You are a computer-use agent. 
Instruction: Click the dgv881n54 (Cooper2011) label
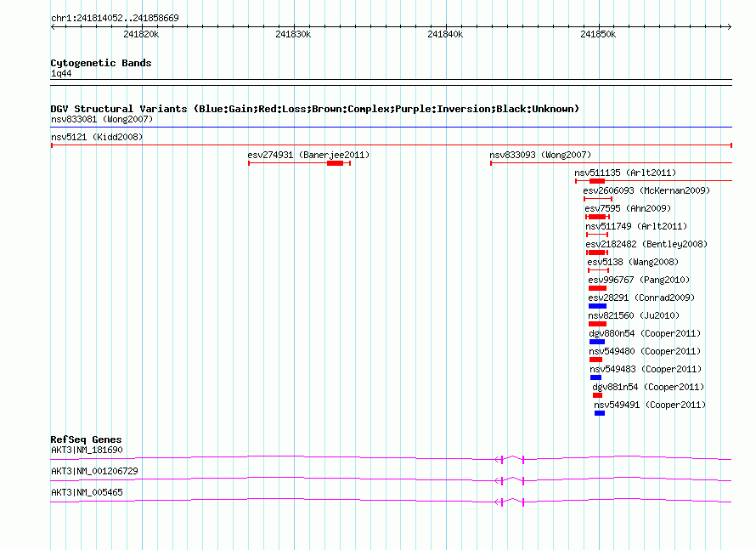pyautogui.click(x=648, y=387)
